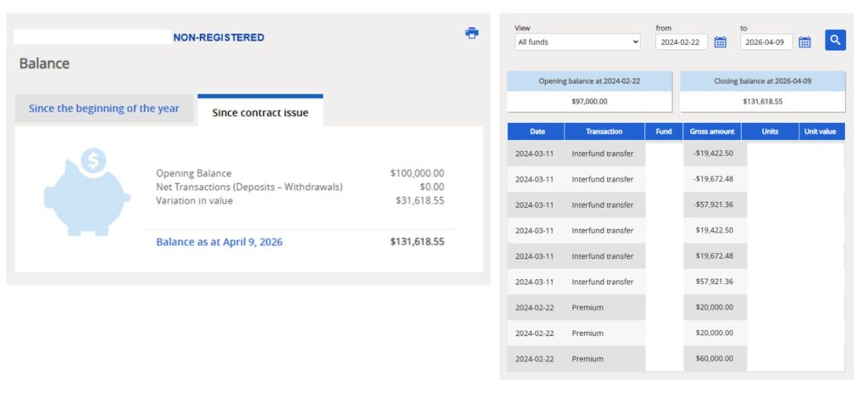Image resolution: width=868 pixels, height=403 pixels.
Task: Click the piggy bank illustration
Action: 86,192
